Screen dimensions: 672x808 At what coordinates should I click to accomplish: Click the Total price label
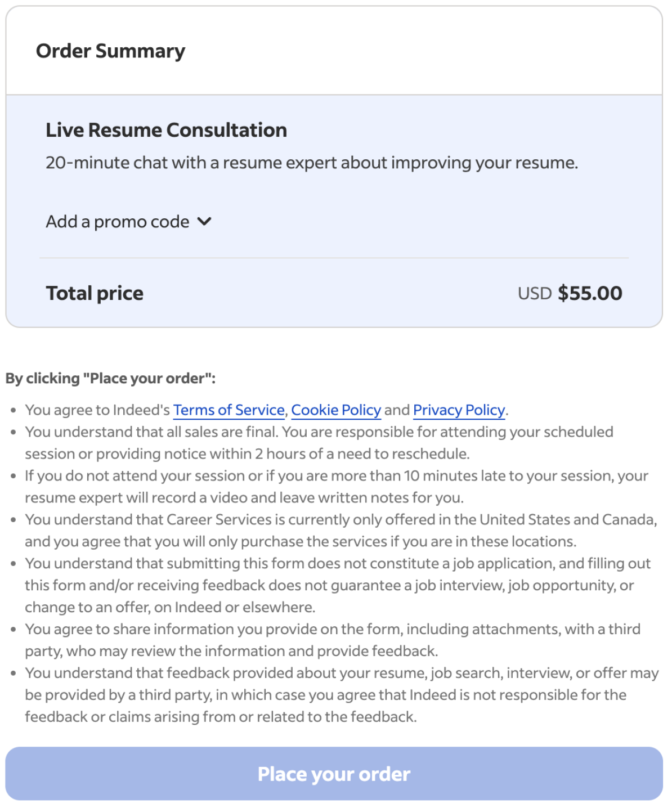(95, 293)
